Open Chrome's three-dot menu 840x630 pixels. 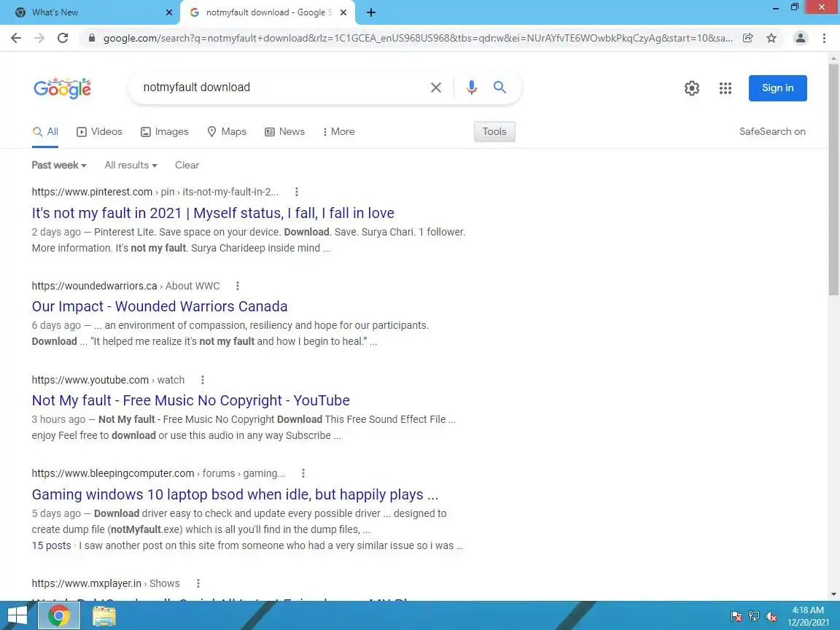pyautogui.click(x=824, y=38)
